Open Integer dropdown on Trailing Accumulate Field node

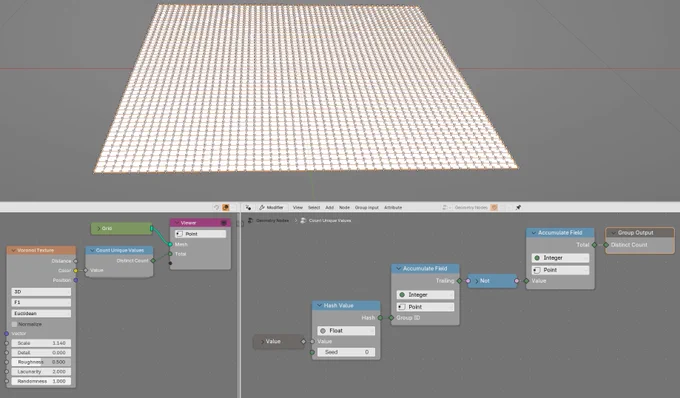pos(425,295)
